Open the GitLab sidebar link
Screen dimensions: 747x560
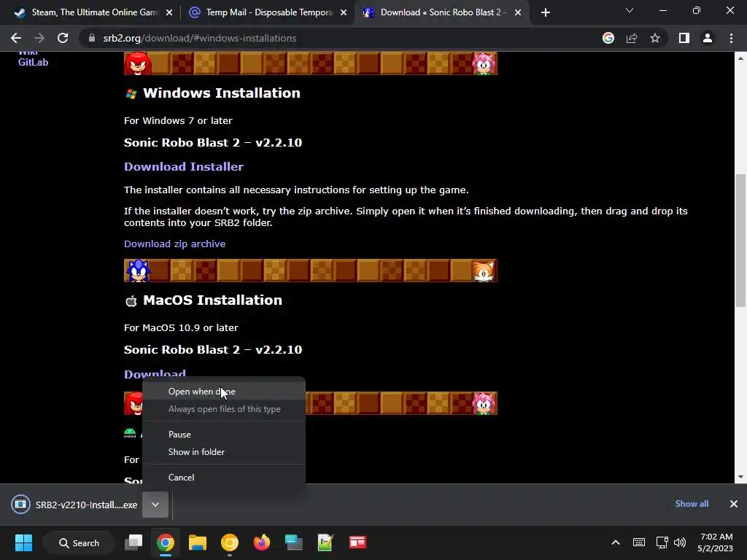(33, 62)
